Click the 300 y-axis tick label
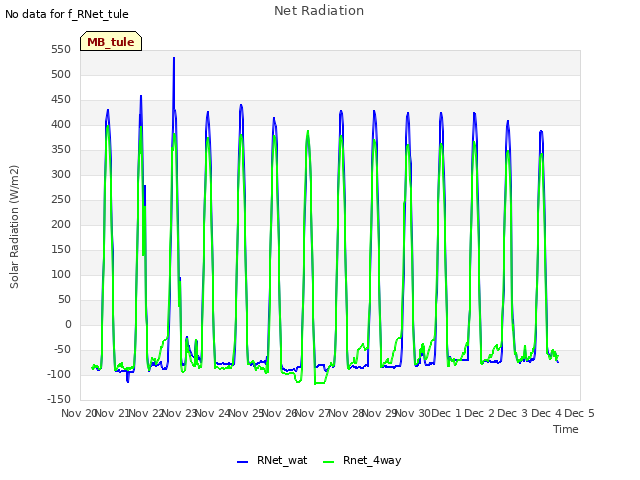 pos(61,175)
